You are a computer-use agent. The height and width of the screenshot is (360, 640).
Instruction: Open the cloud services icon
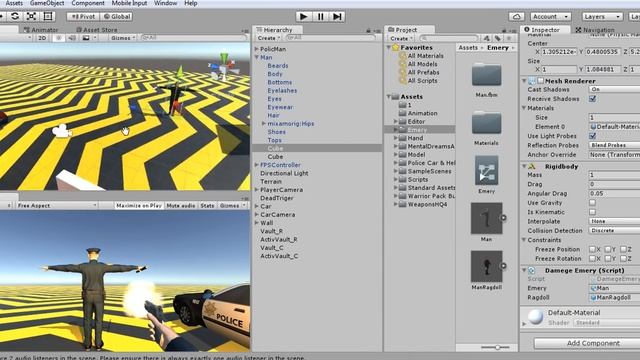point(516,17)
